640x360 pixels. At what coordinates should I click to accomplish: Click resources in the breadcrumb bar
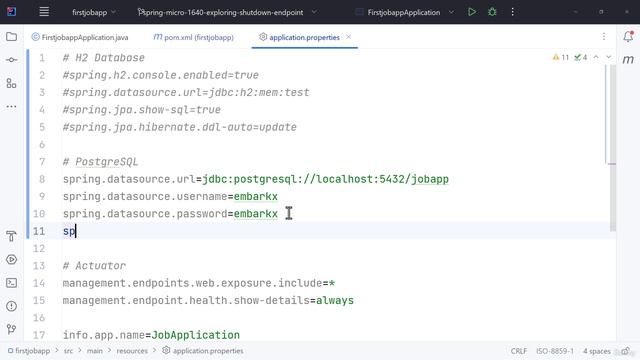pos(132,351)
